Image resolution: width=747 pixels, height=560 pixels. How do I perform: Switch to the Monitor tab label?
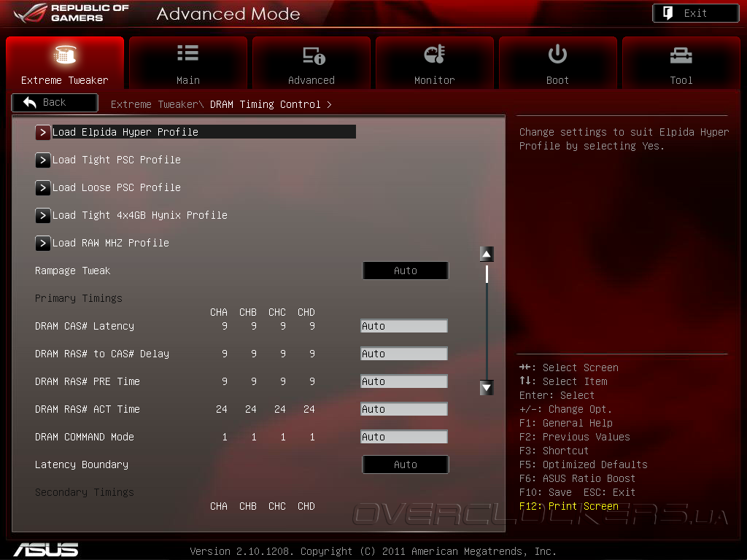tap(435, 80)
